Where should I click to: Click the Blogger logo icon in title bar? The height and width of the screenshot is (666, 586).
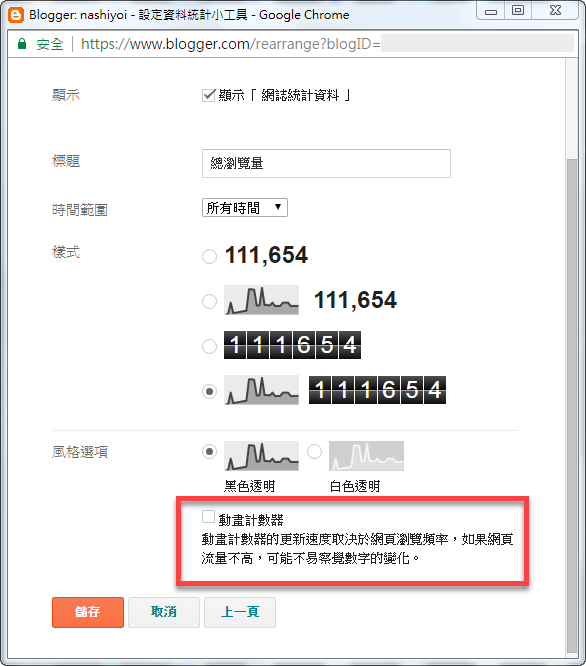16,15
